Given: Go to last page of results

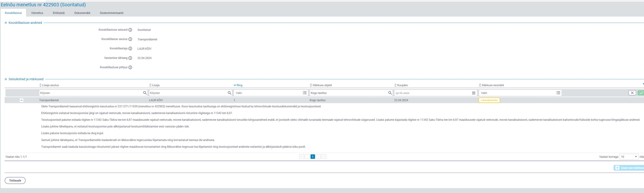Looking at the screenshot, I should click(x=324, y=157).
